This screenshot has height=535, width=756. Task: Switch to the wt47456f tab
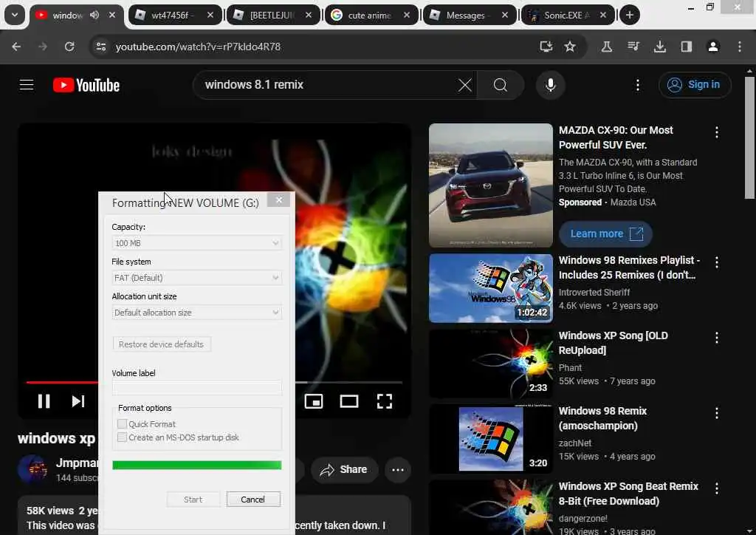tap(175, 15)
